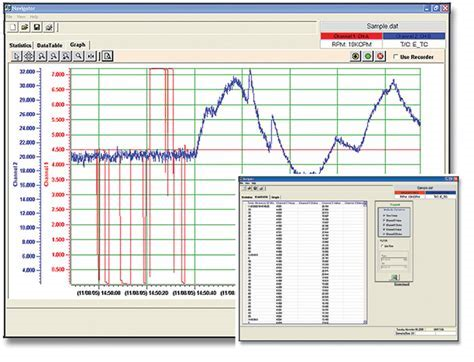This screenshot has width=474, height=362.
Task: Click the red Channel 1 header swatch
Action: (x=351, y=36)
